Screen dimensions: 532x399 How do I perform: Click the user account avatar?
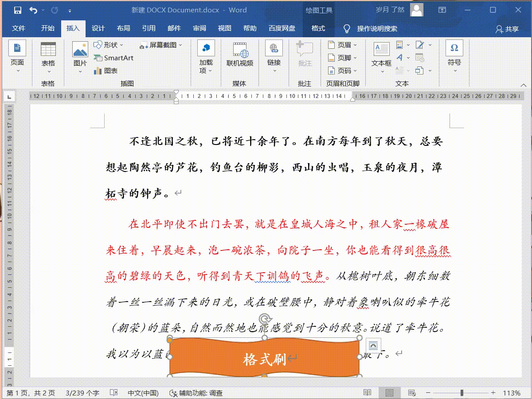[x=417, y=10]
